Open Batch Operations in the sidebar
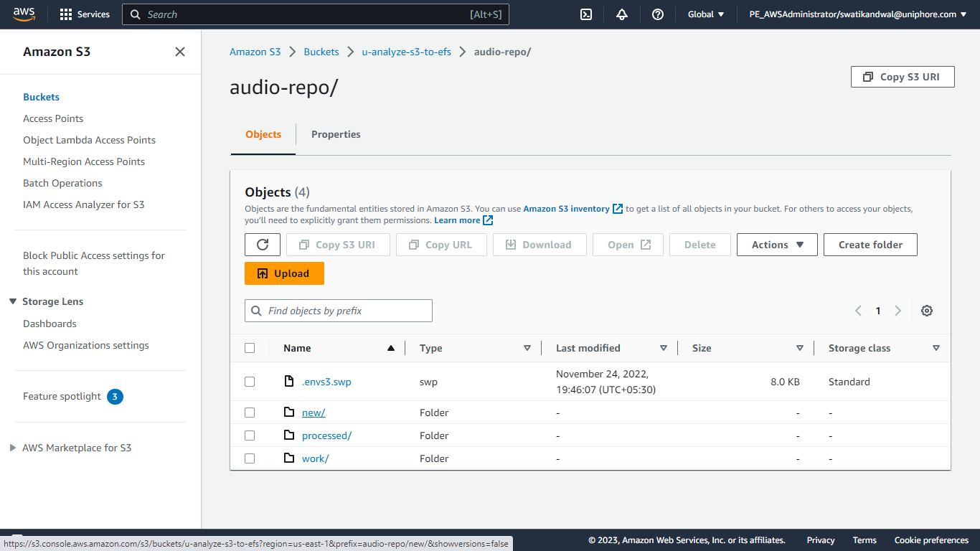The width and height of the screenshot is (980, 551). tap(62, 183)
